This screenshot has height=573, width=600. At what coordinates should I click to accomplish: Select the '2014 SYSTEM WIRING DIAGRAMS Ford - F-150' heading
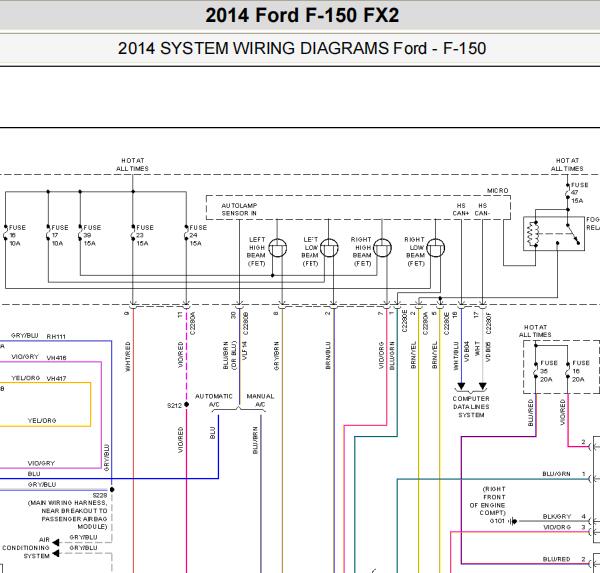302,49
